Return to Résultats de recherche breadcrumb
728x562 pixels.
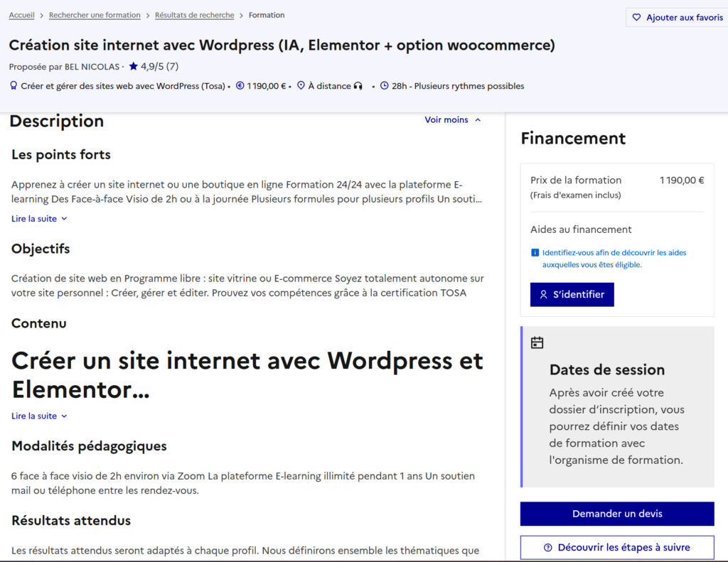click(x=195, y=16)
